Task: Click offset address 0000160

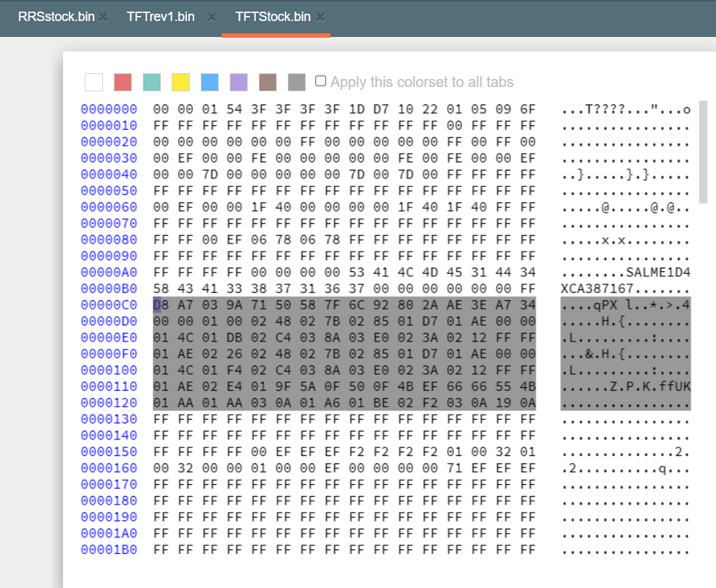Action: point(109,468)
